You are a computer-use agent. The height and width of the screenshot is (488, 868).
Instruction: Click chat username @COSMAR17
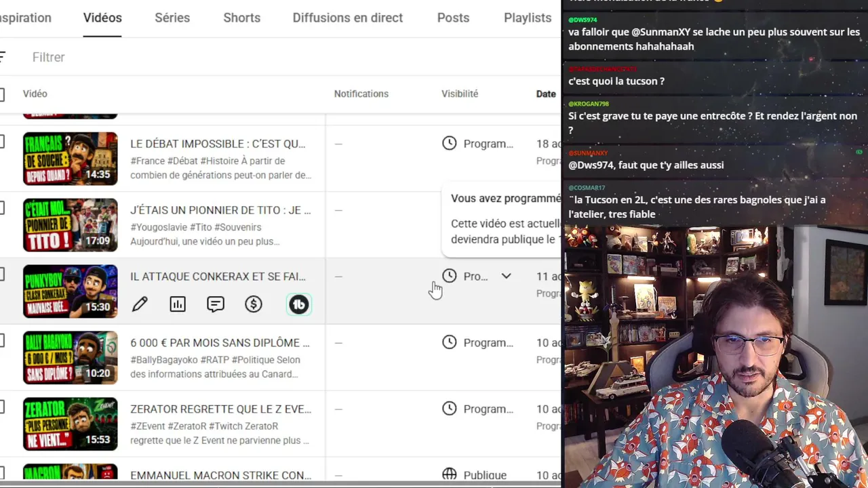pos(587,188)
